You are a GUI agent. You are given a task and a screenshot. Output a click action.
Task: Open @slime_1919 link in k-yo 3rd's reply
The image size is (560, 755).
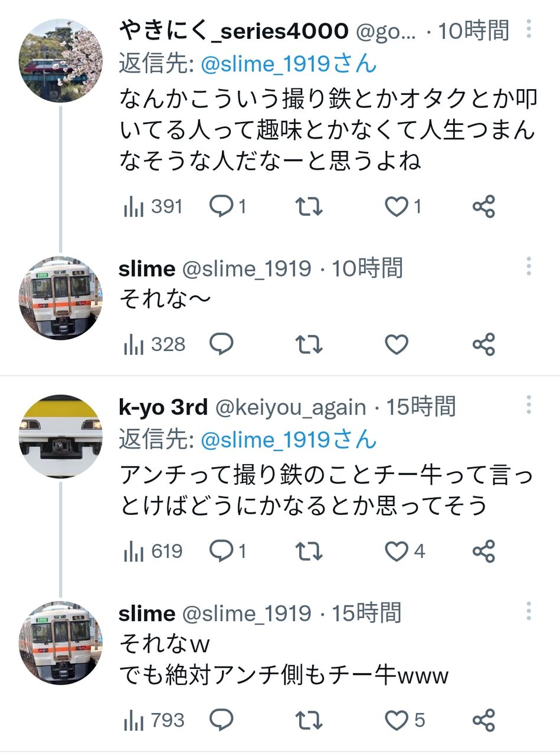(289, 440)
